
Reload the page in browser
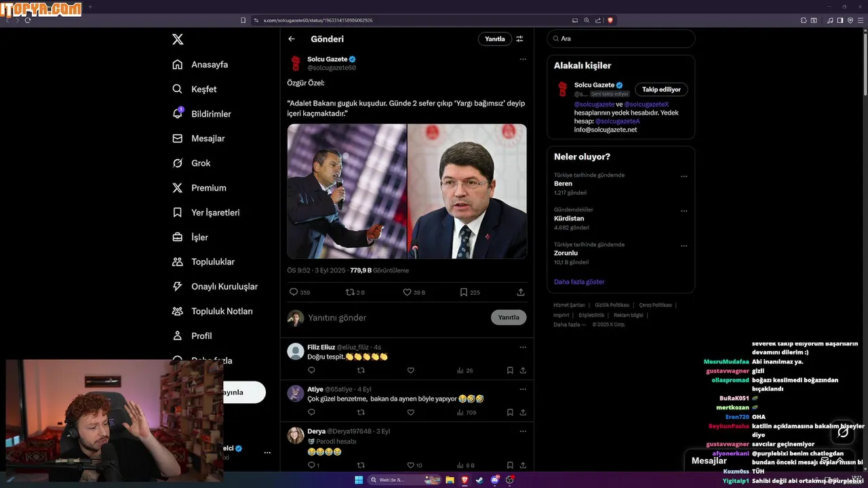(28, 20)
